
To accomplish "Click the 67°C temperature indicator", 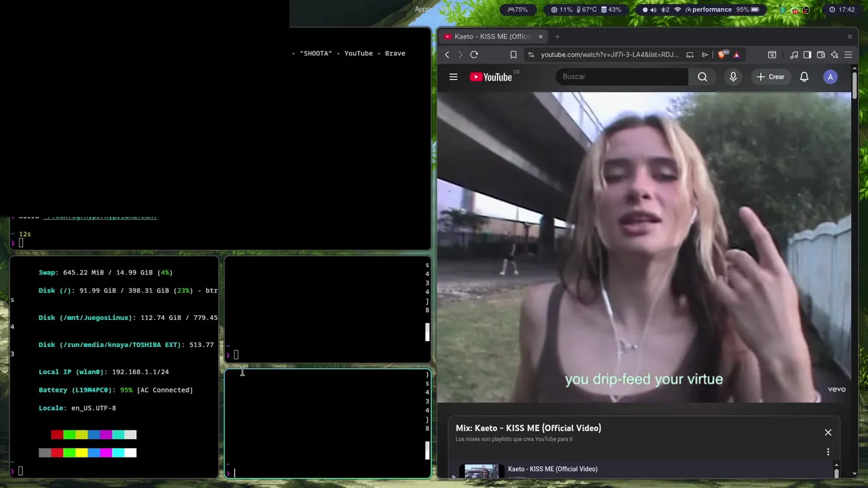I will click(x=587, y=9).
